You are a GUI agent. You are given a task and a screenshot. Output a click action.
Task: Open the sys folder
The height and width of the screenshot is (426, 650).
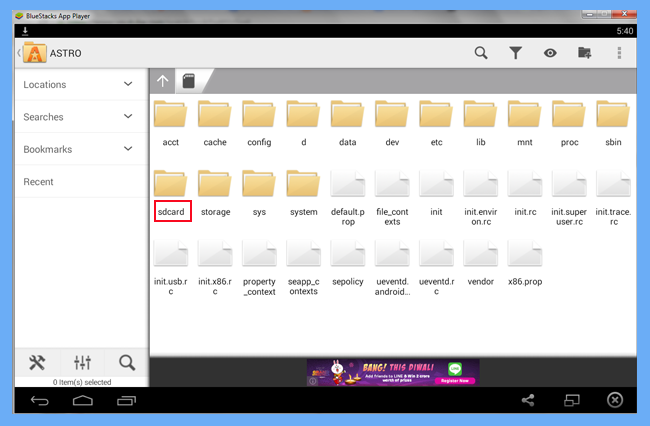pos(259,194)
